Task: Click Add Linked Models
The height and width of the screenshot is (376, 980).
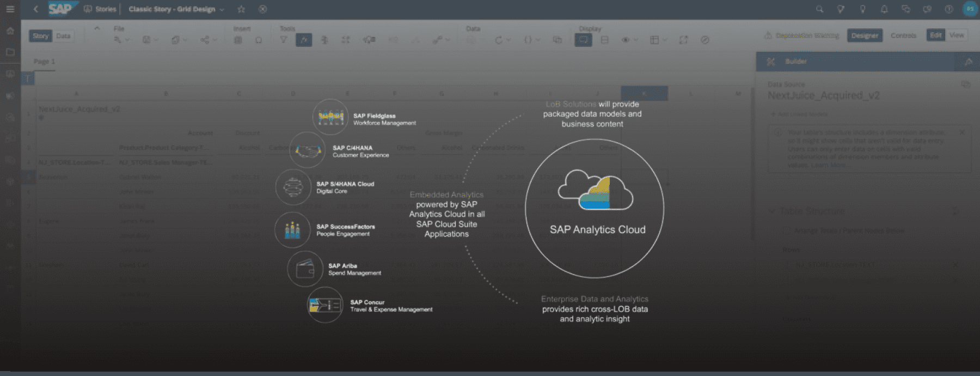Action: tap(799, 114)
